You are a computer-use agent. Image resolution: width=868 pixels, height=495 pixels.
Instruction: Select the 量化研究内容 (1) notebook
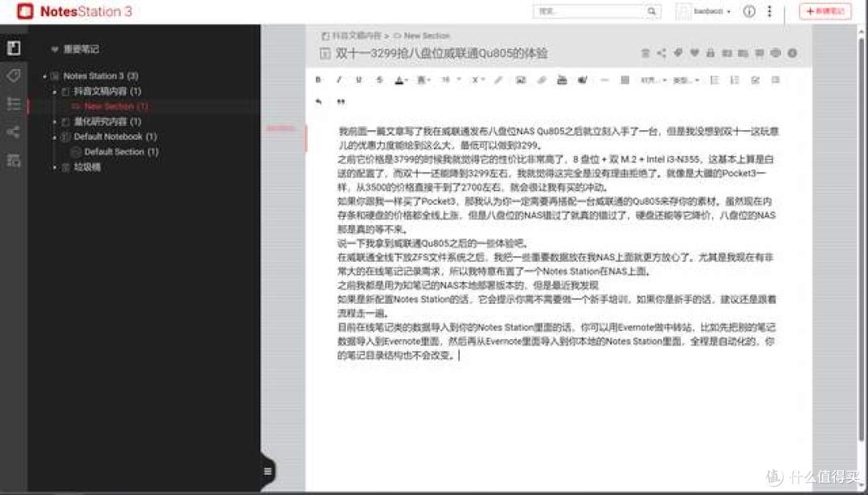pyautogui.click(x=108, y=121)
